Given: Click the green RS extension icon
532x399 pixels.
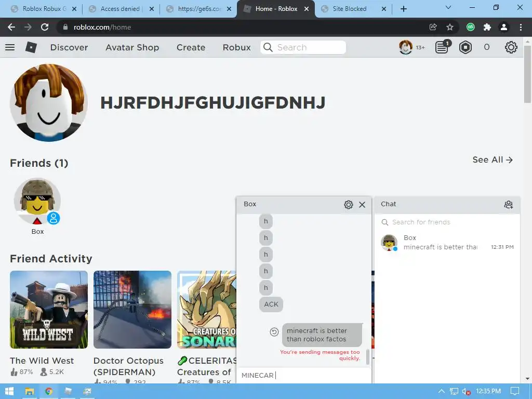Looking at the screenshot, I should click(x=470, y=27).
